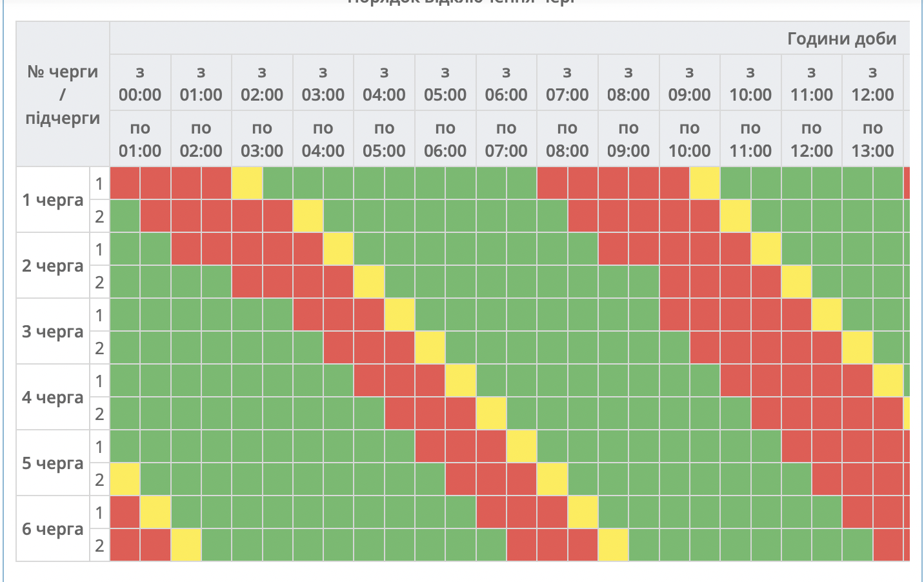924x582 pixels.
Task: Click yellow 08:00 cell in 6 черга subqueue 2
Action: (613, 545)
